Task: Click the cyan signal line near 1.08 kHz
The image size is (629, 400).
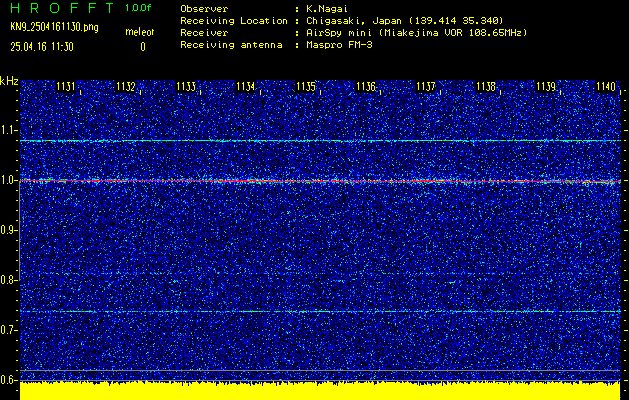Action: [x=320, y=141]
